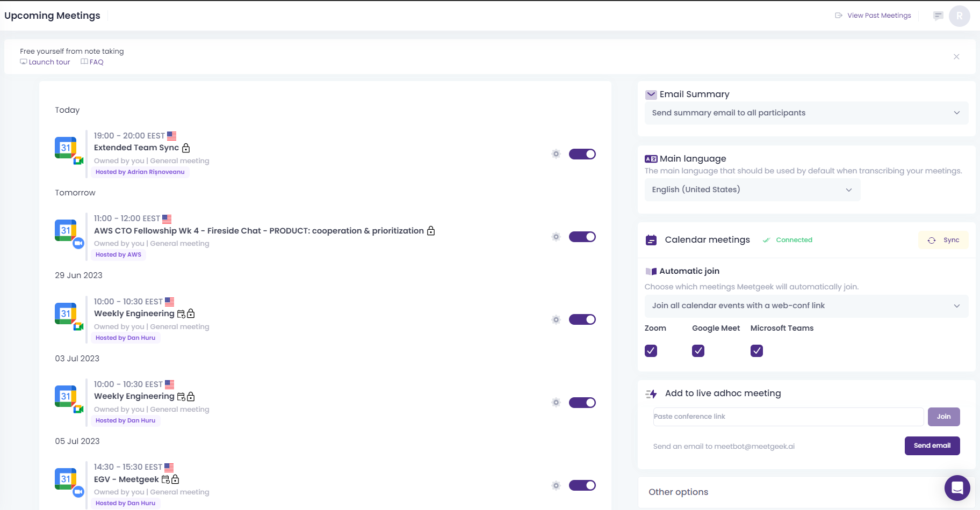
Task: Click the recurring icon on 29 Jun Weekly Engineering
Action: [x=181, y=314]
